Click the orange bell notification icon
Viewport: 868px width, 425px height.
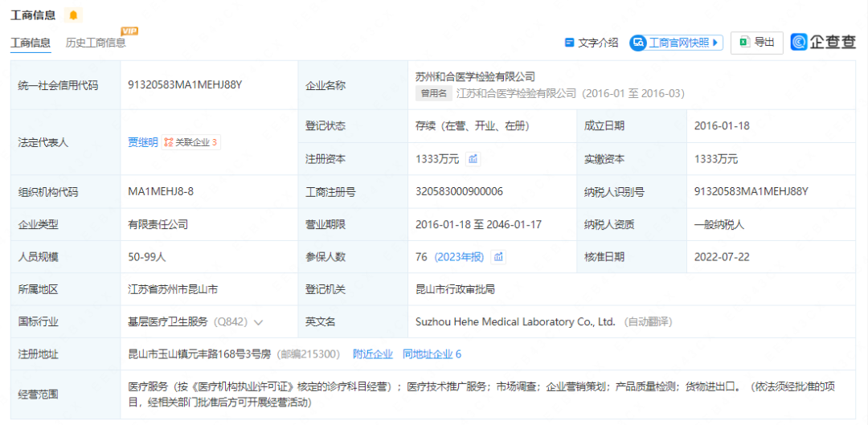(73, 15)
